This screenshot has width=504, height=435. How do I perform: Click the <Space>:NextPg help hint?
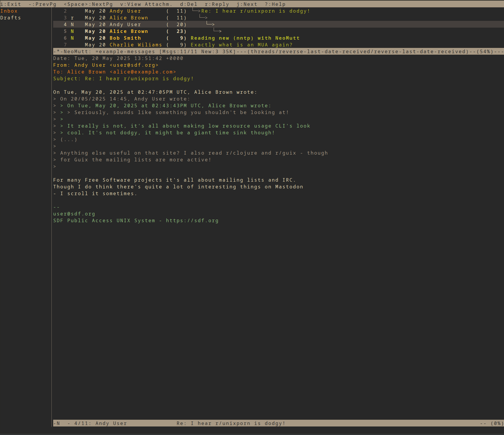[88, 4]
